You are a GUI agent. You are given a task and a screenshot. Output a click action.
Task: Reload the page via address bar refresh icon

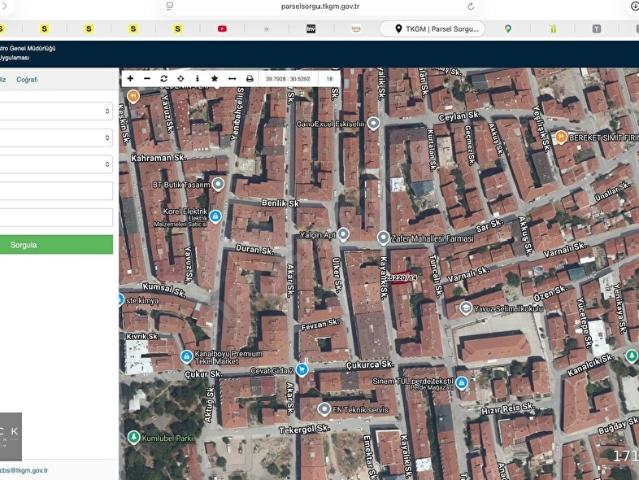(x=471, y=7)
